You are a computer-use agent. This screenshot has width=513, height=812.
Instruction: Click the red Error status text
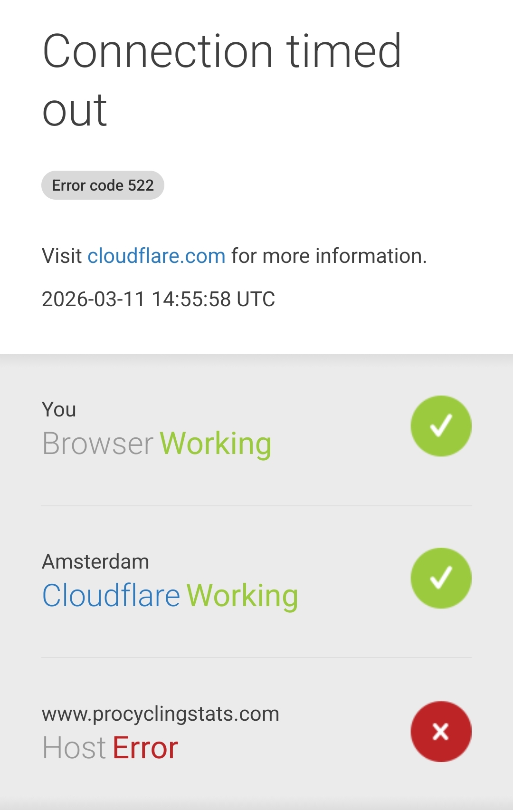(x=145, y=748)
